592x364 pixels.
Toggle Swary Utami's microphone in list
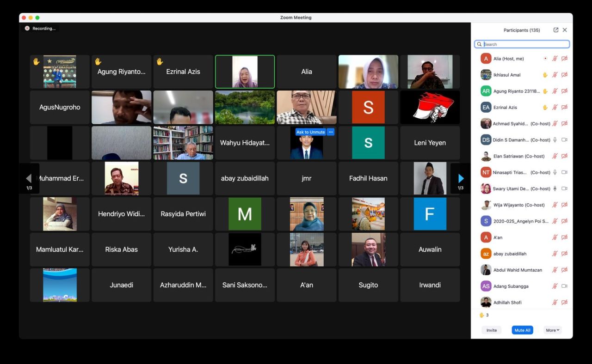click(x=555, y=188)
